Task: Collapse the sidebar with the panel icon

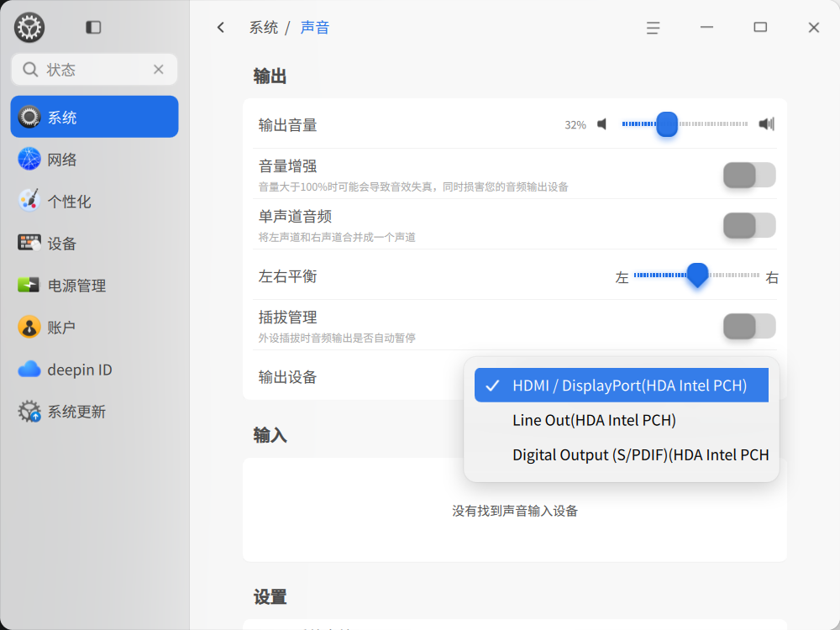Action: tap(93, 28)
